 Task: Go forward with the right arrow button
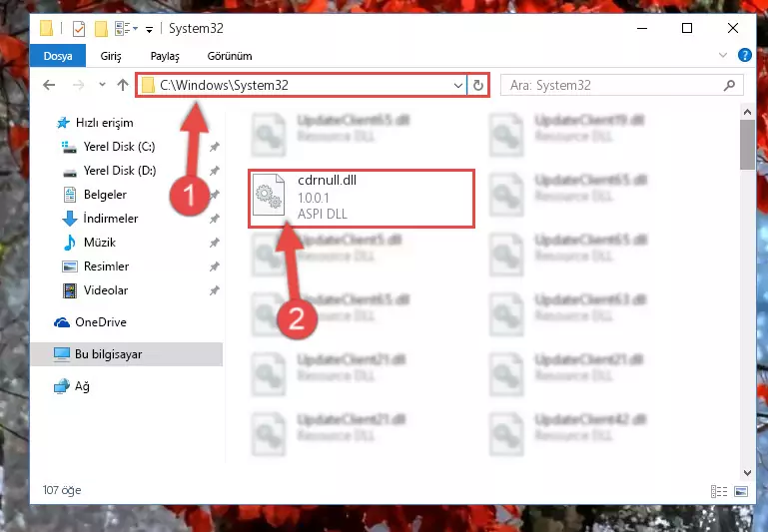(x=78, y=85)
